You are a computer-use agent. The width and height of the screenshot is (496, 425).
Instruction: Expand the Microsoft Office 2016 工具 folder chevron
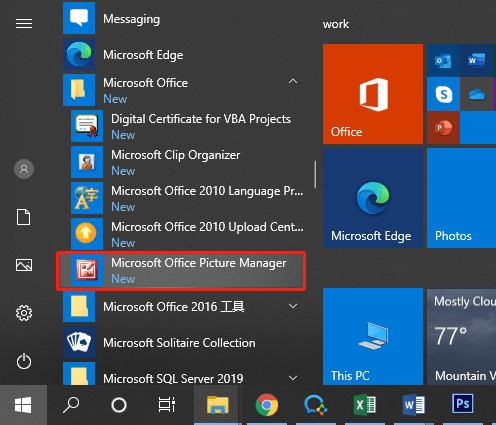[293, 306]
